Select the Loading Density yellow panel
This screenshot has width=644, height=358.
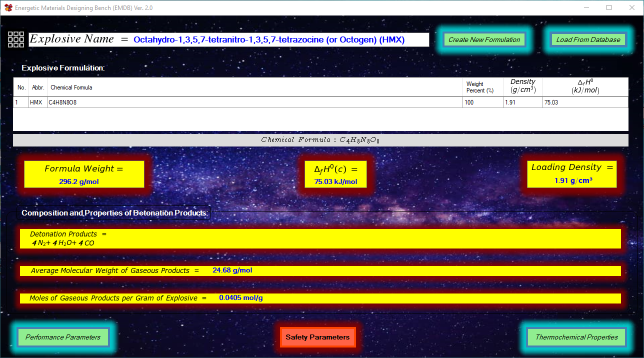pos(572,174)
